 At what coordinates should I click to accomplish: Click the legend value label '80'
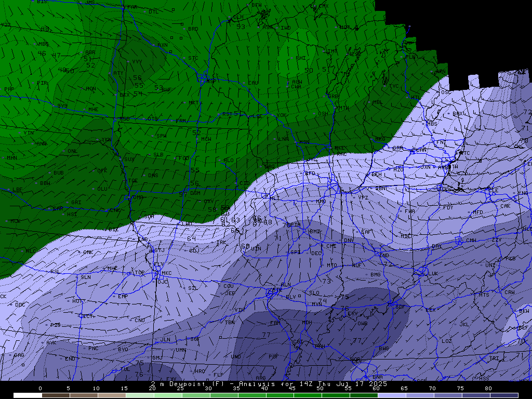(x=488, y=389)
